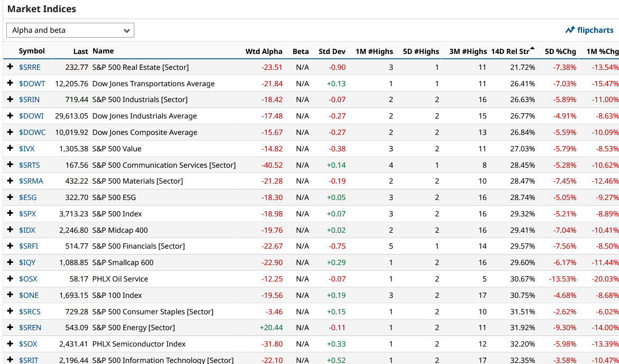Select the Dow Jones Transportations Average name
This screenshot has width=619, height=364.
pyautogui.click(x=153, y=84)
